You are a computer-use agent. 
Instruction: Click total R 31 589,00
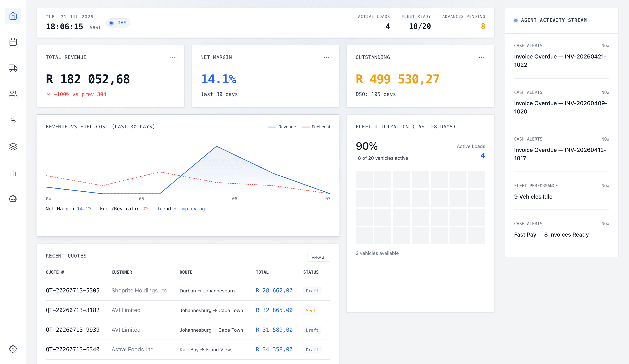(274, 330)
